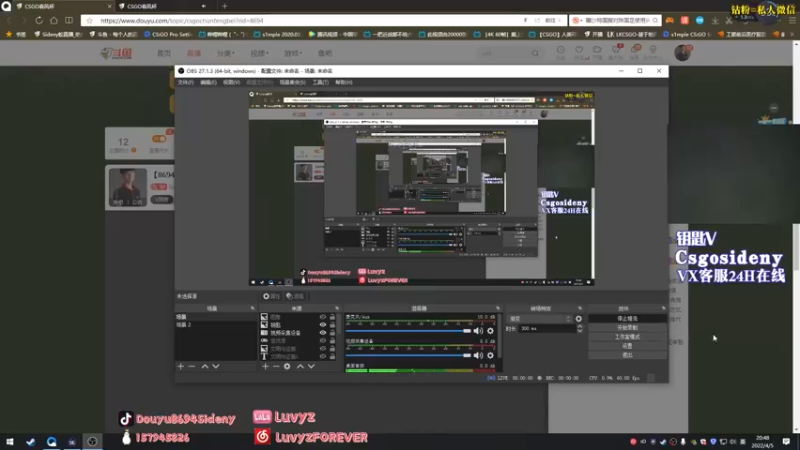Open OBS 视图(V) menu
Viewport: 800px width, 450px height.
[x=231, y=82]
